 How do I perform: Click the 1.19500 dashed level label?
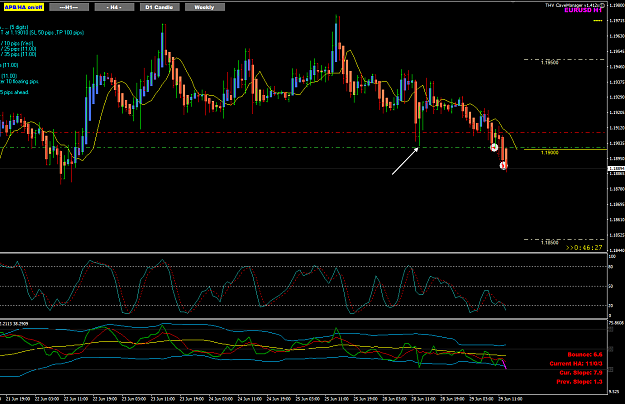[550, 63]
